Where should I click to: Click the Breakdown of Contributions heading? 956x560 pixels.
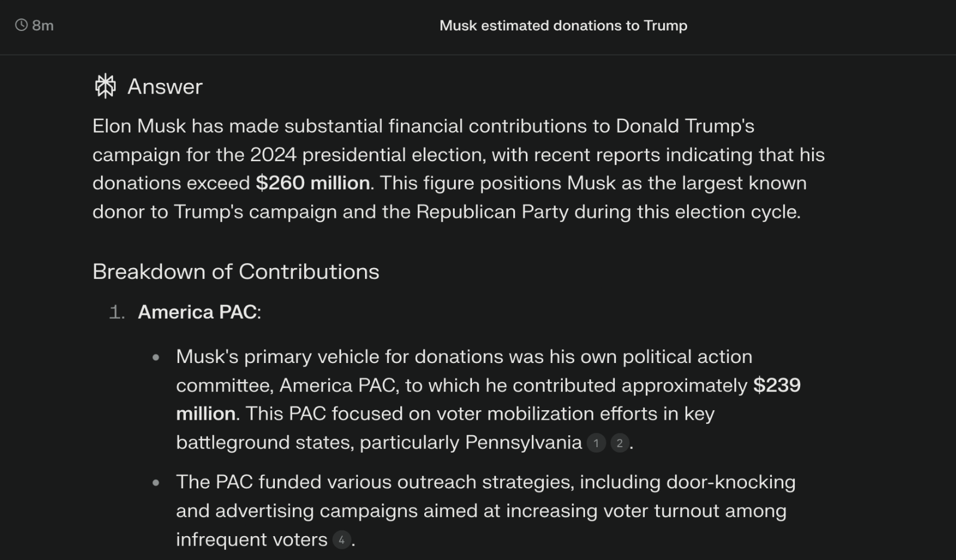pos(236,272)
